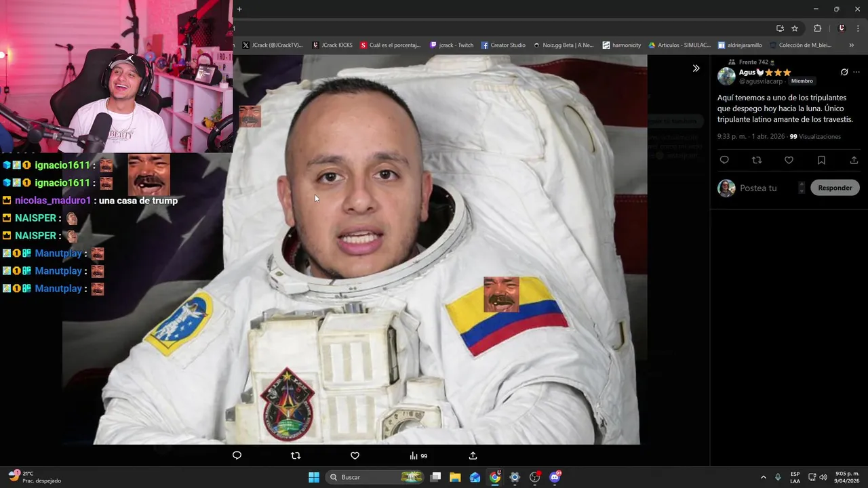Open the three-dot more menu on post

856,72
